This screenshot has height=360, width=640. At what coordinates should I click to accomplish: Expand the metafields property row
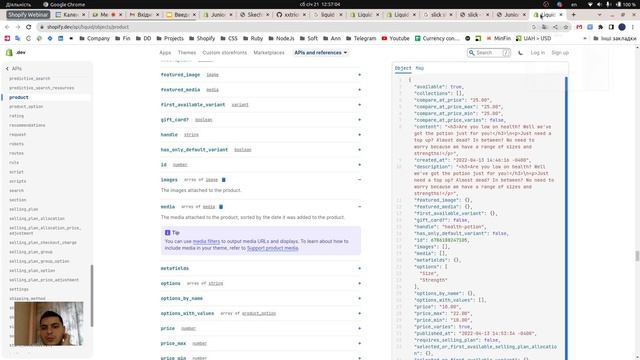pos(260,269)
